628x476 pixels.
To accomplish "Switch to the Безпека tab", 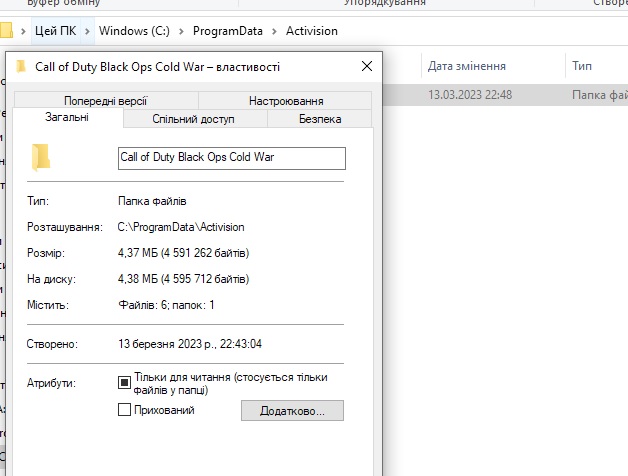I will (x=320, y=119).
